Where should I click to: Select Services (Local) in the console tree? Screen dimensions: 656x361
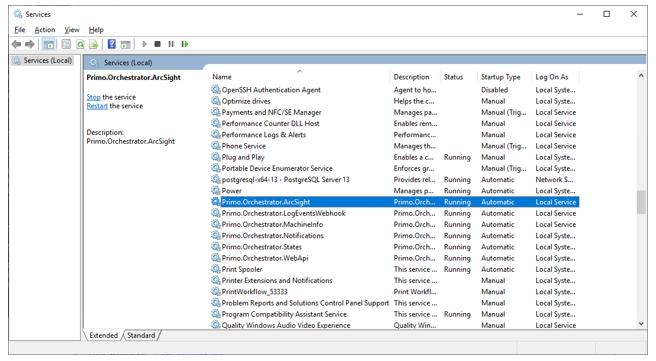tap(47, 61)
